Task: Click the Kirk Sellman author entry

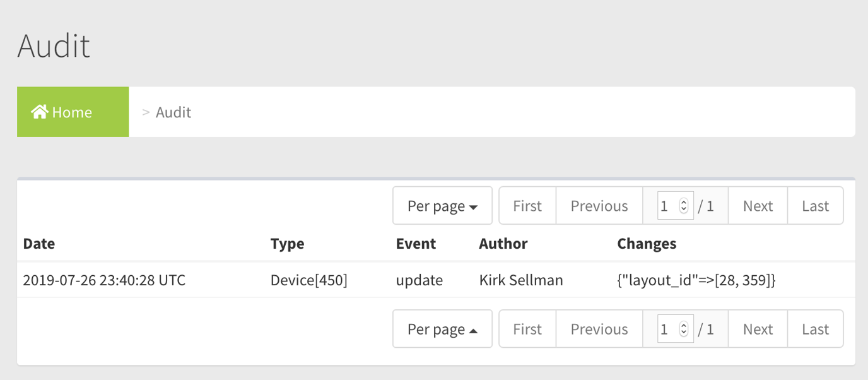Action: pos(521,280)
